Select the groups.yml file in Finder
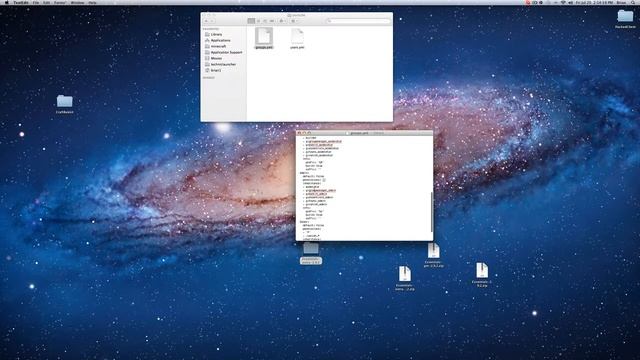This screenshot has width=640, height=360. point(264,38)
